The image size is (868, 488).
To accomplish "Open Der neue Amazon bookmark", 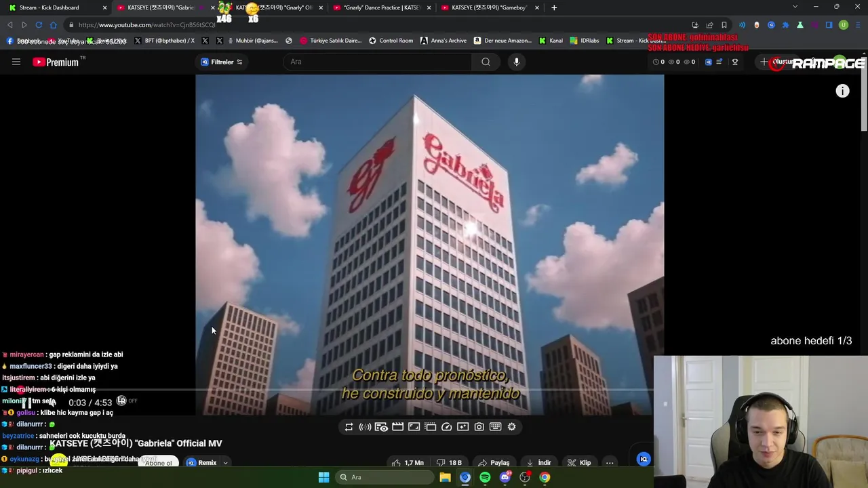I will coord(502,41).
